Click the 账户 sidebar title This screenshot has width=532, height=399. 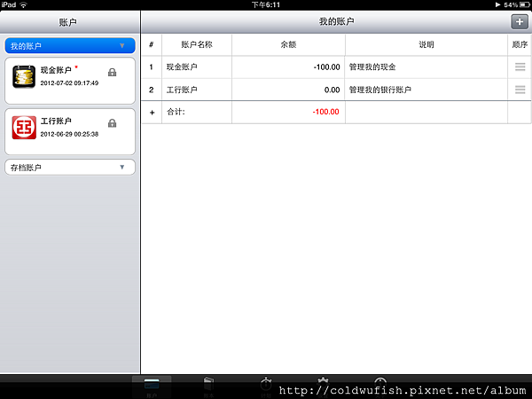67,22
